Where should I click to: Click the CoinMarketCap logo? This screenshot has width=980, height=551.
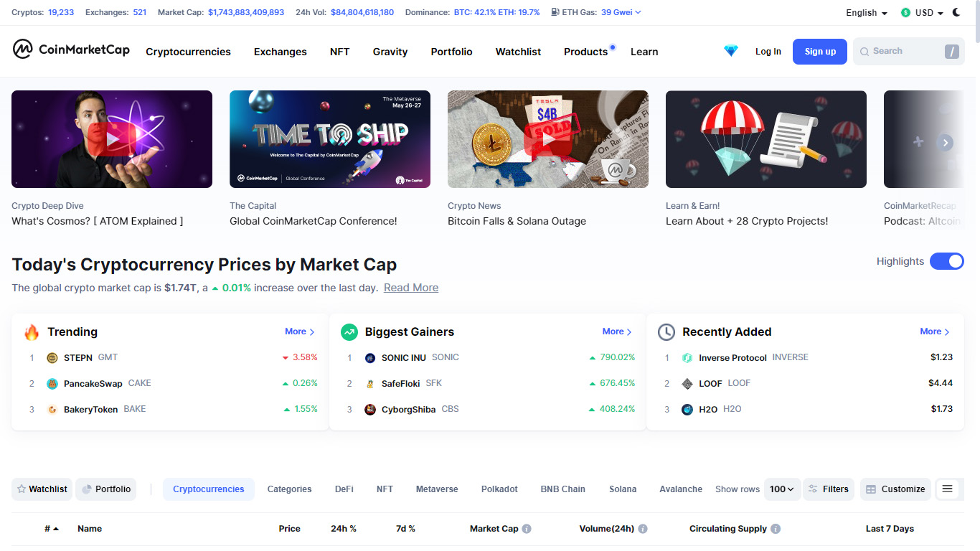pyautogui.click(x=71, y=50)
